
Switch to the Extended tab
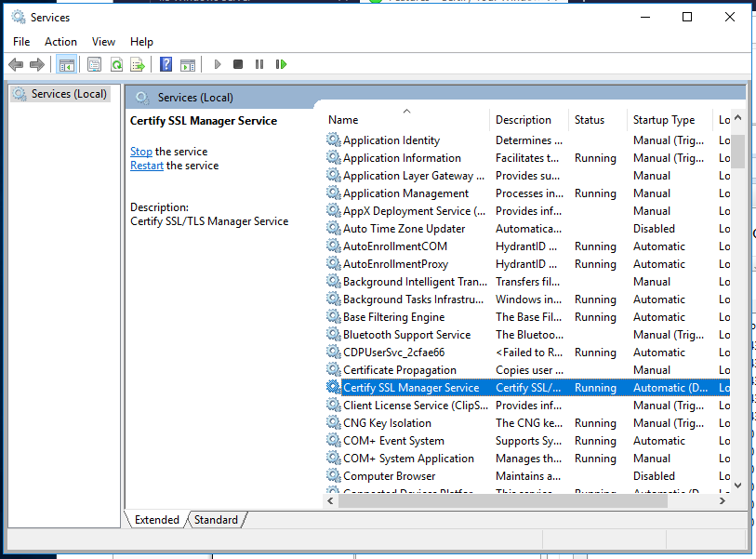[157, 519]
